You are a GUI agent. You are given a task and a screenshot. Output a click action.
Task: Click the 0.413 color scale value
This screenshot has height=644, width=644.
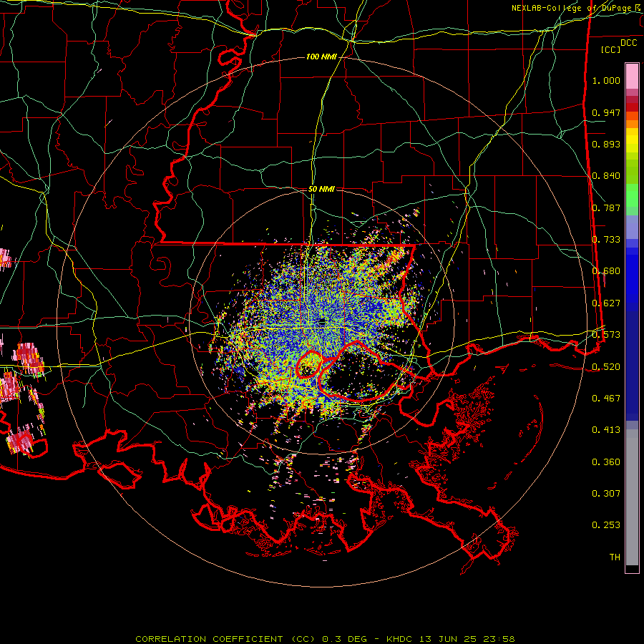coord(606,430)
